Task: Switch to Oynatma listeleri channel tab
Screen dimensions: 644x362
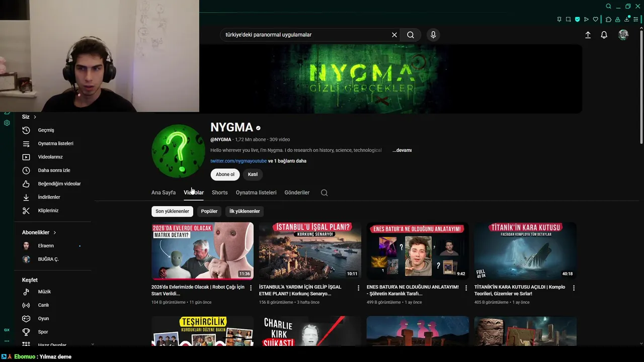Action: [256, 193]
